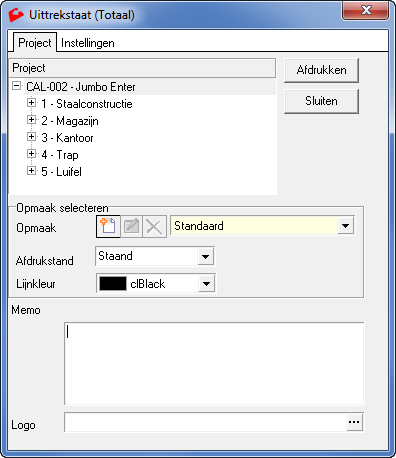Click the Afdrukken button

[x=321, y=70]
